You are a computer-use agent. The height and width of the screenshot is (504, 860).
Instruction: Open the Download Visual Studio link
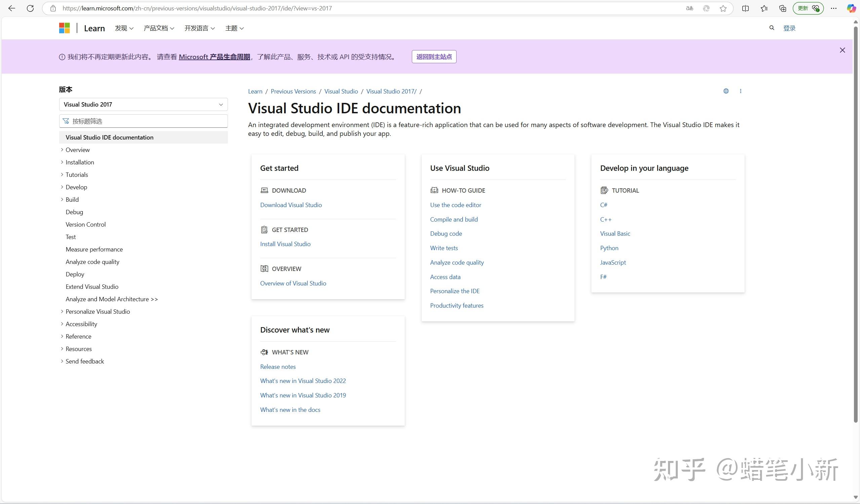point(291,205)
